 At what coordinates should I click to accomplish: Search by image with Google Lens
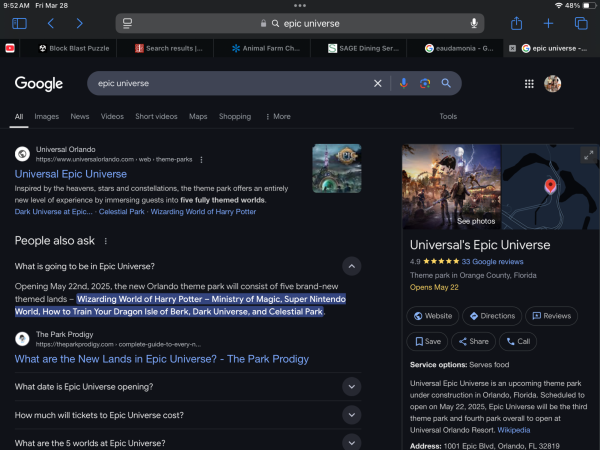point(425,83)
